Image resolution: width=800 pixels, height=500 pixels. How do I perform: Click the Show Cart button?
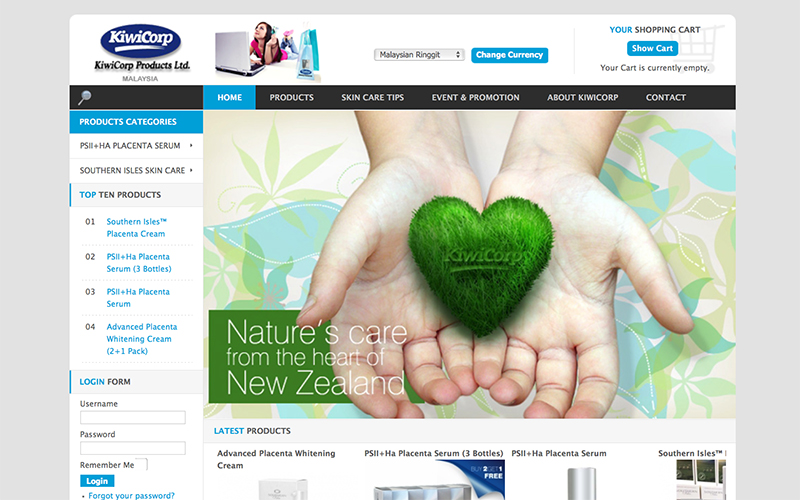point(652,48)
